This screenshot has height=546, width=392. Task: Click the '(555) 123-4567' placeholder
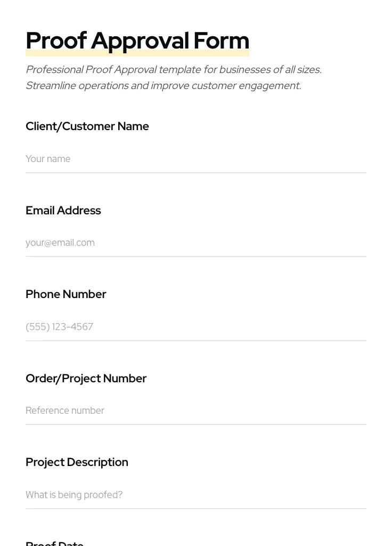[60, 327]
